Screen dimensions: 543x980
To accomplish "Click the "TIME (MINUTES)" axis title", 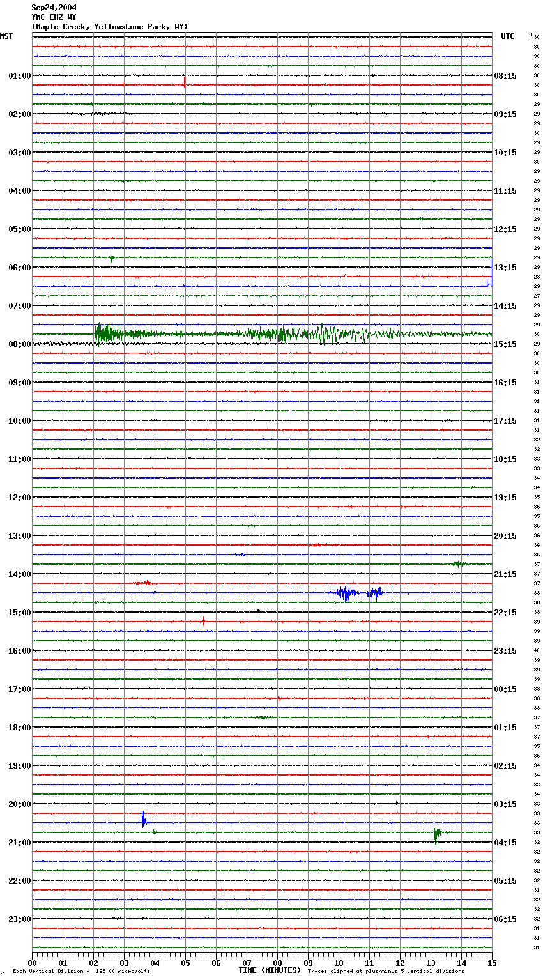I will coord(270,970).
